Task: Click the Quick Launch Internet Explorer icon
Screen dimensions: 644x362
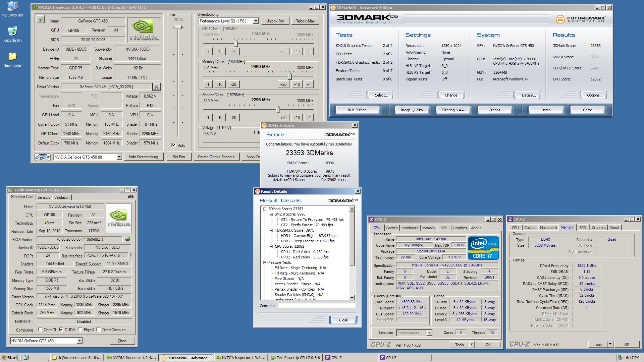Action: [26, 358]
